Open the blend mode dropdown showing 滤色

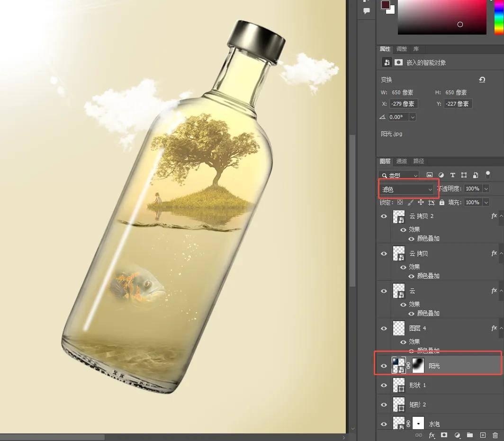[406, 189]
